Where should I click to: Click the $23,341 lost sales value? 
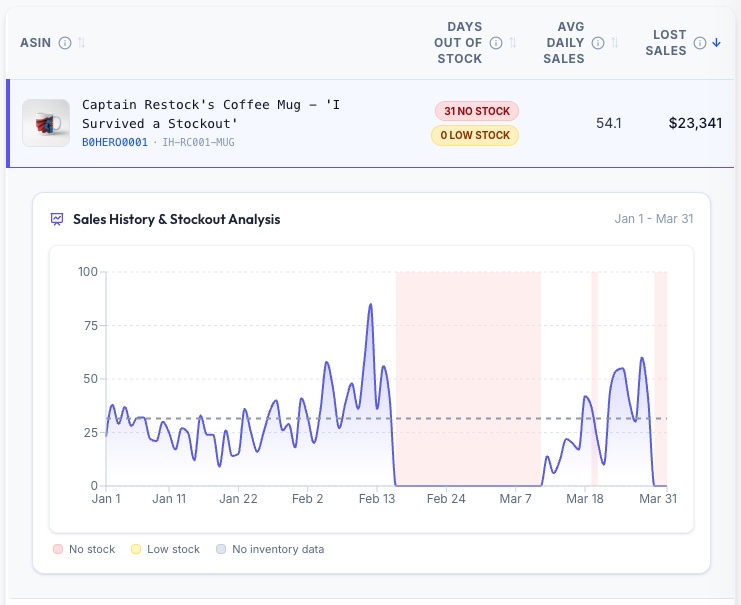click(695, 123)
